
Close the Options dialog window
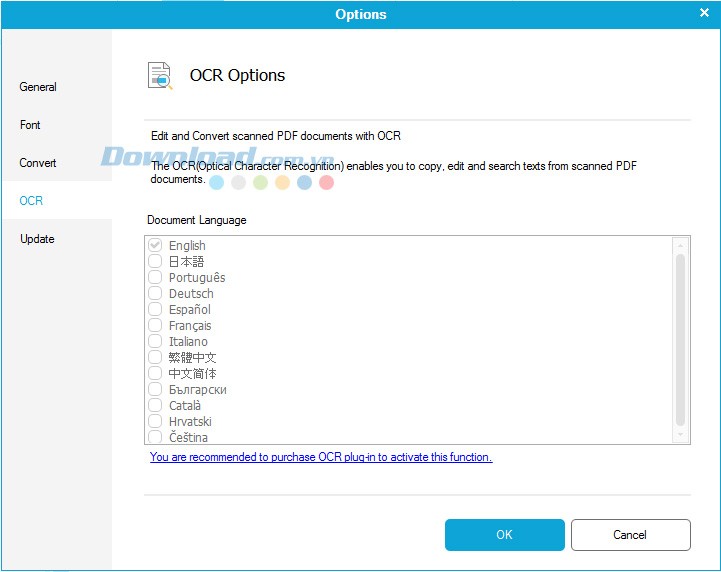(x=704, y=13)
